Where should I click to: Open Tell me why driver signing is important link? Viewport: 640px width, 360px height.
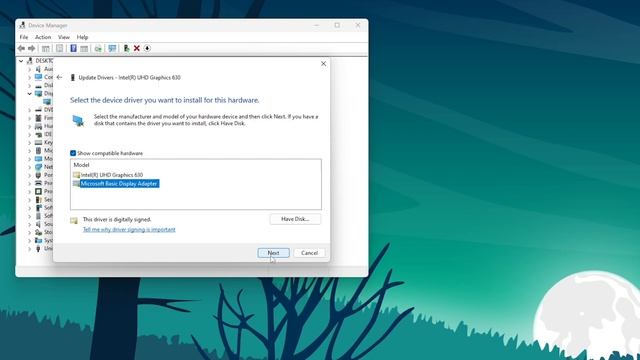129,230
